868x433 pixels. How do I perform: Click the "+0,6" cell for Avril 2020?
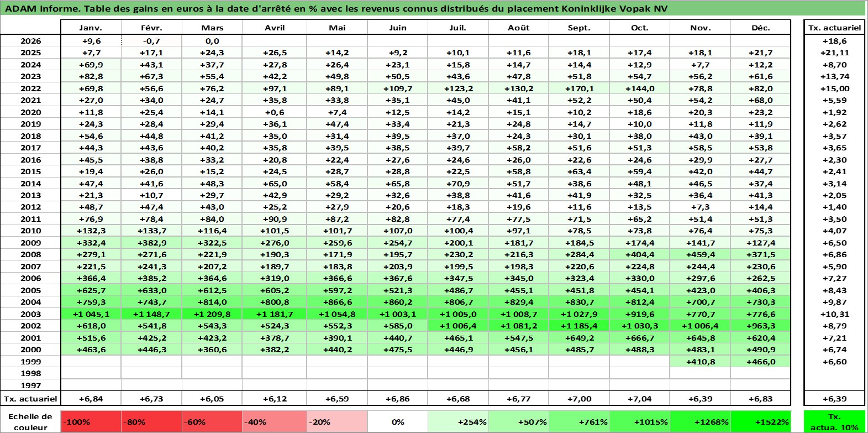275,112
